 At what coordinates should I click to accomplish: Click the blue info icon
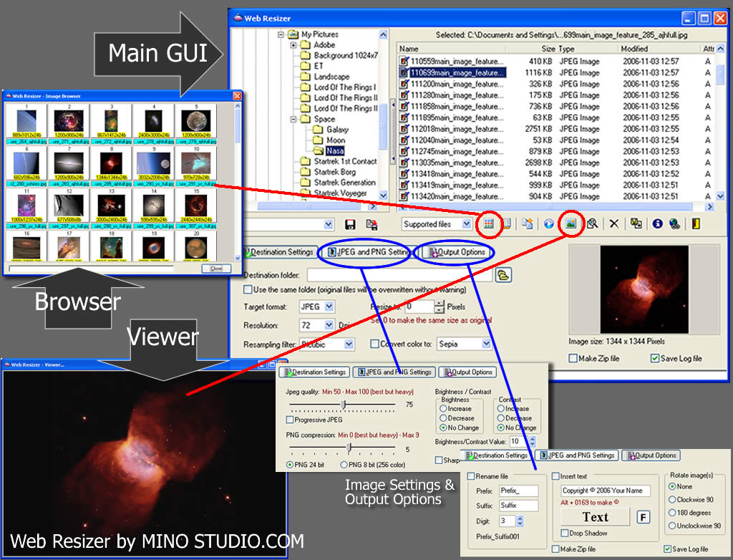point(657,223)
